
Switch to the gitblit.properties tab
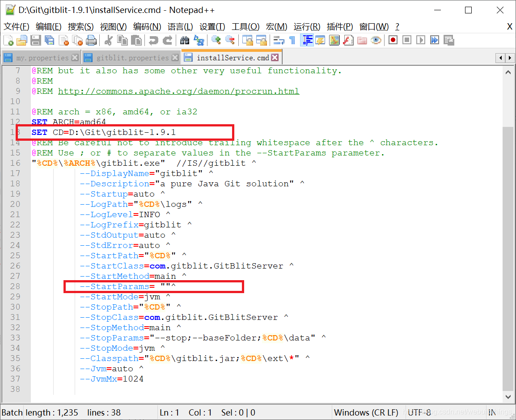pyautogui.click(x=131, y=58)
